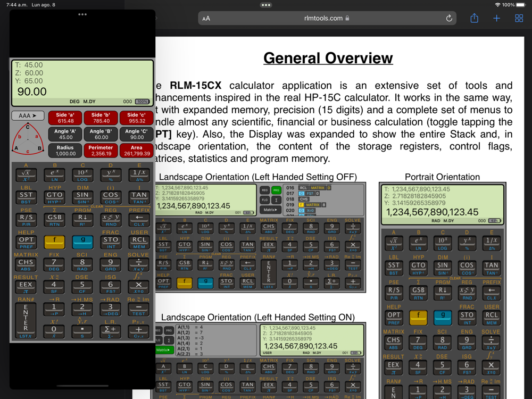This screenshot has width=532, height=399.
Task: Select the Area 261,799.39 field
Action: point(136,151)
